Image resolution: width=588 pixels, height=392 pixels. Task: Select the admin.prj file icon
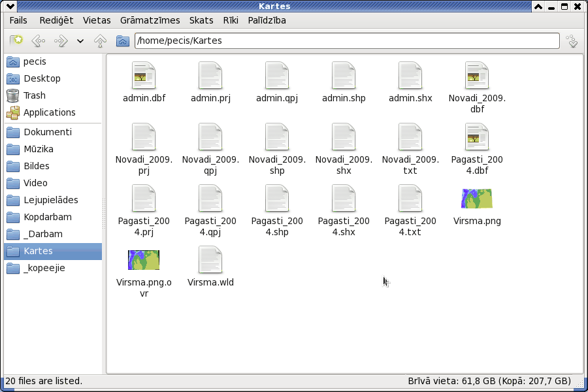pyautogui.click(x=210, y=76)
